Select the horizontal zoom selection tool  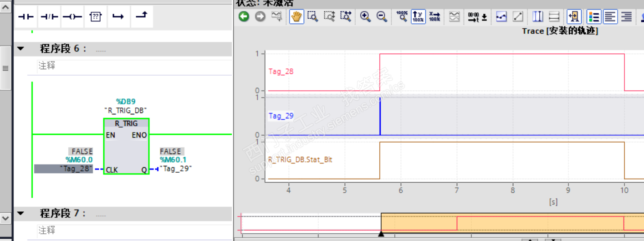point(346,17)
